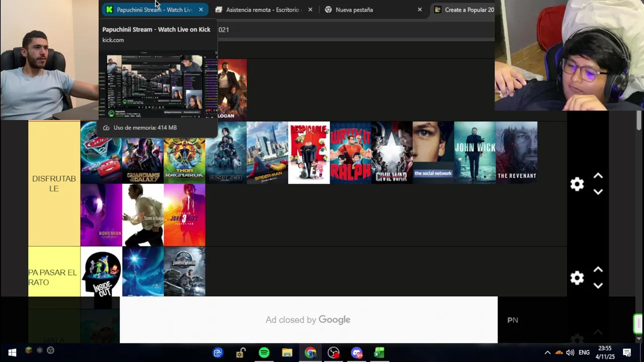Viewport: 644px width, 362px height.
Task: Select The Revenant poster
Action: pos(517,153)
